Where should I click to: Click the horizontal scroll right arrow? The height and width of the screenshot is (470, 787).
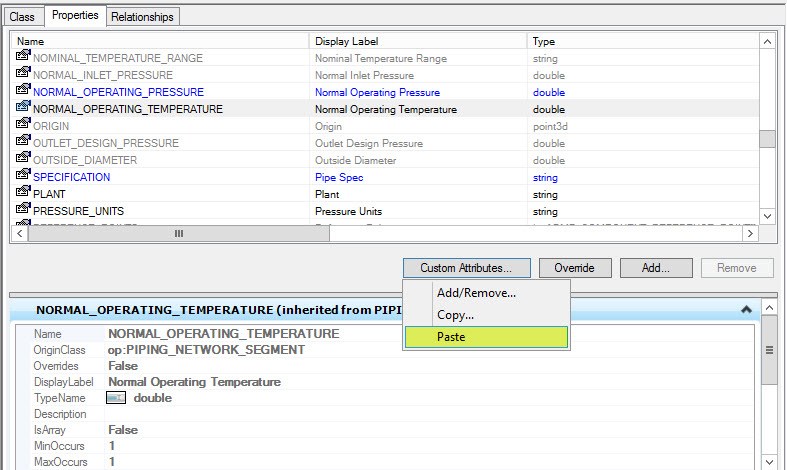pos(750,233)
